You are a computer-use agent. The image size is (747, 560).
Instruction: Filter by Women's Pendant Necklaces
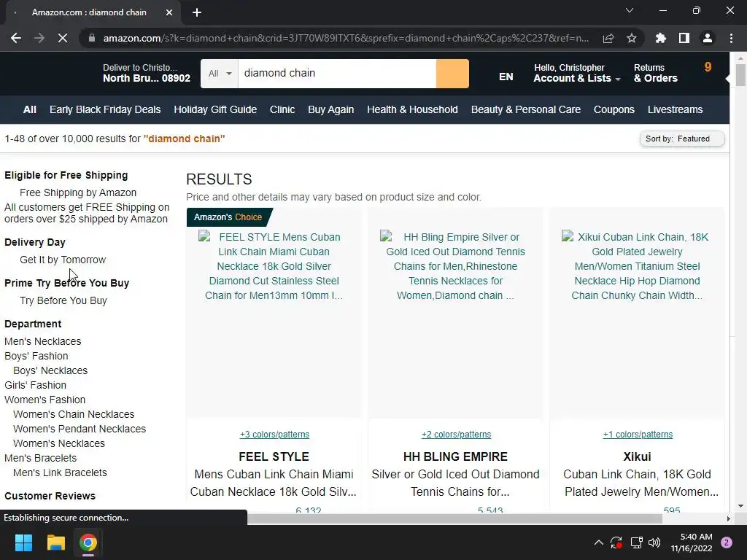[x=80, y=429]
